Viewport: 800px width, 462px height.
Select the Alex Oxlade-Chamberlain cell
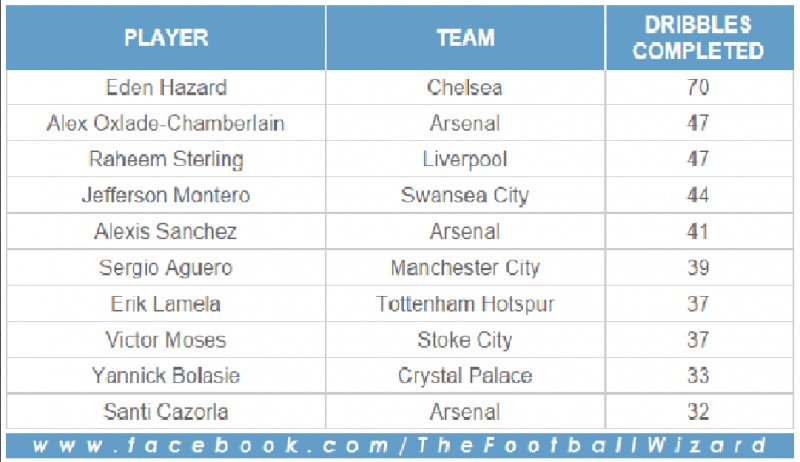coord(166,123)
